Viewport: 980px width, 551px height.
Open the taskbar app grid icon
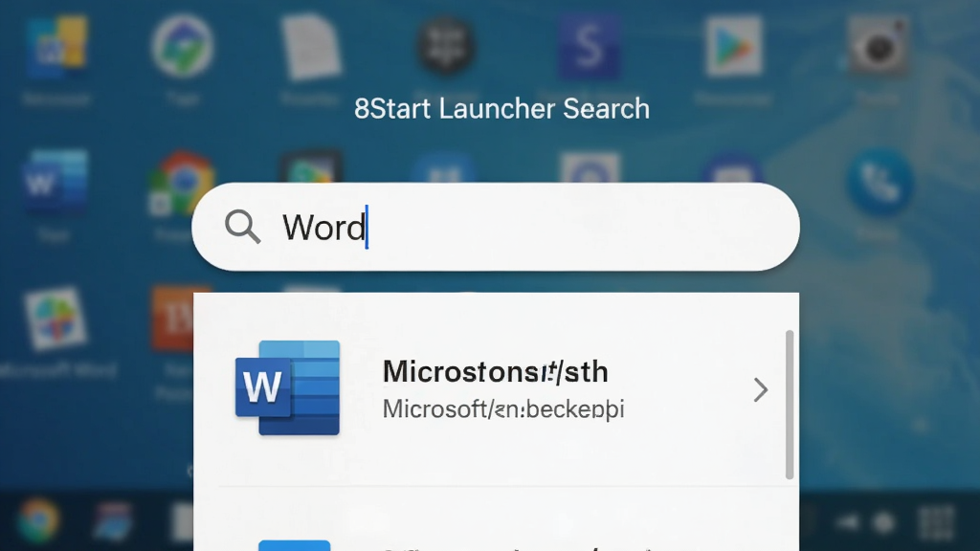[936, 522]
